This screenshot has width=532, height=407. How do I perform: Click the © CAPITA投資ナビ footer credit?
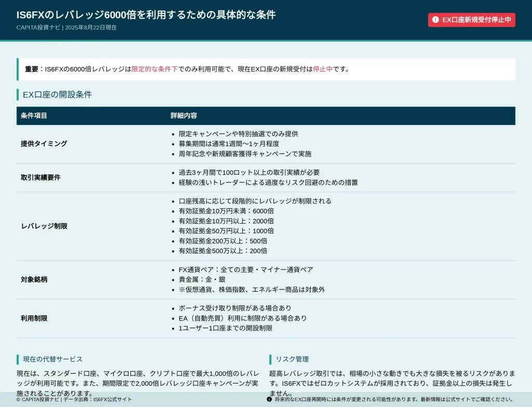pos(74,400)
